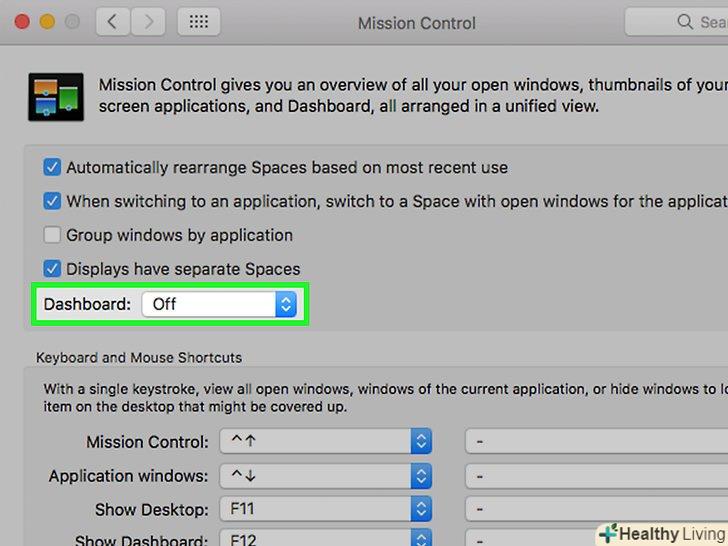Open the Show Desktop mouse shortcut dropdown
Screen dimensions: 728x546
[597, 509]
